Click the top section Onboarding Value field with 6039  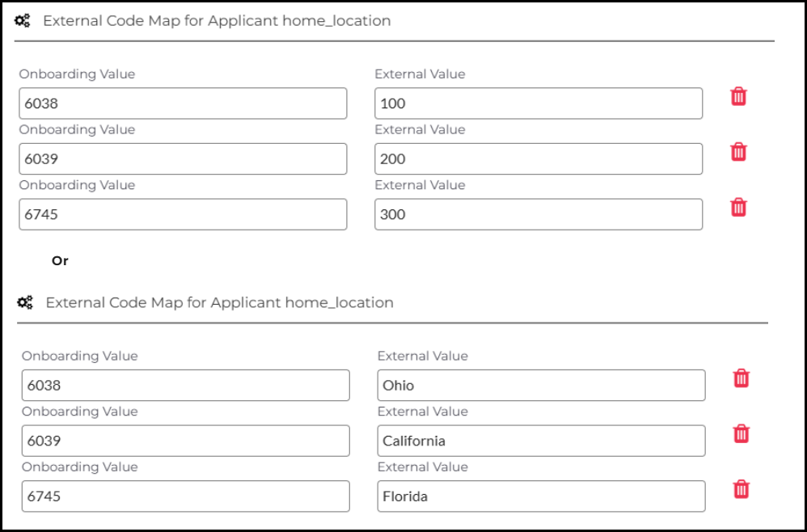click(183, 159)
